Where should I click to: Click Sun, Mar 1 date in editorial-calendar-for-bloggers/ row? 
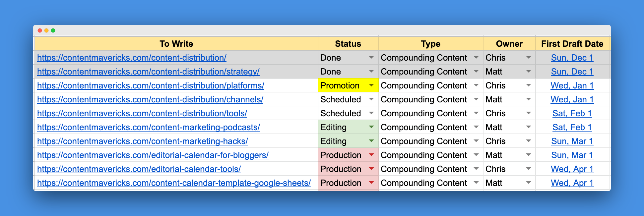coord(572,155)
